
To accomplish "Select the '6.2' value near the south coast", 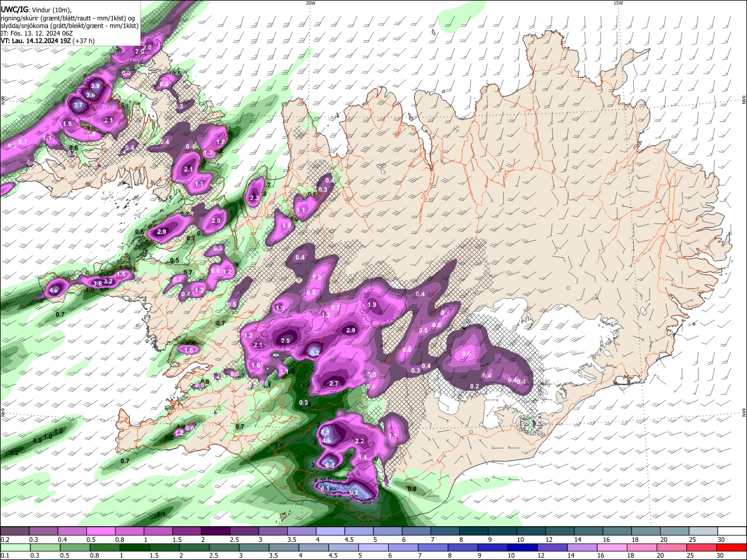I will [353, 492].
